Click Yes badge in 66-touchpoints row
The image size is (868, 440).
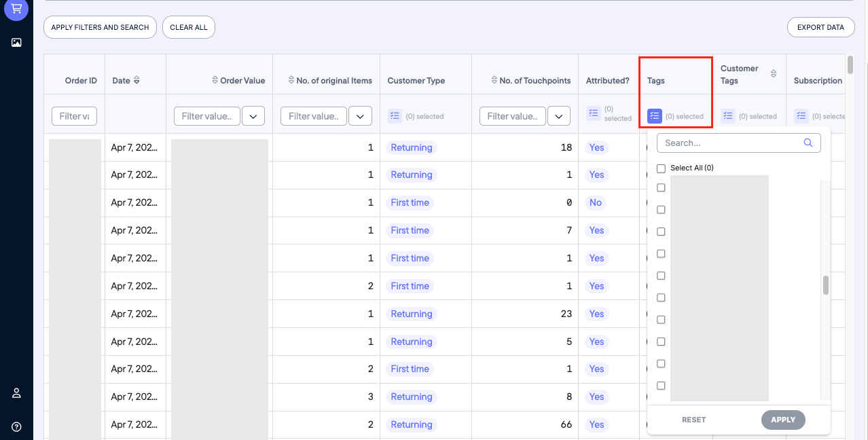pyautogui.click(x=597, y=424)
